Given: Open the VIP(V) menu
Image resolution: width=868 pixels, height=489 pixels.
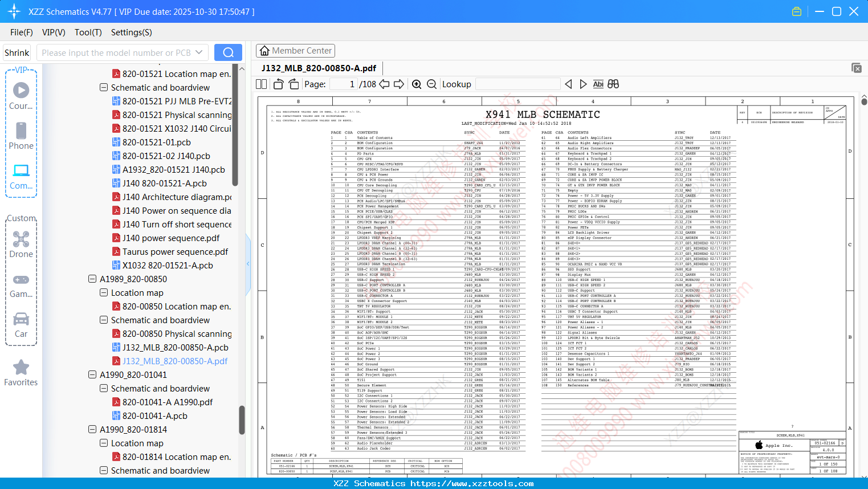Looking at the screenshot, I should [x=54, y=32].
